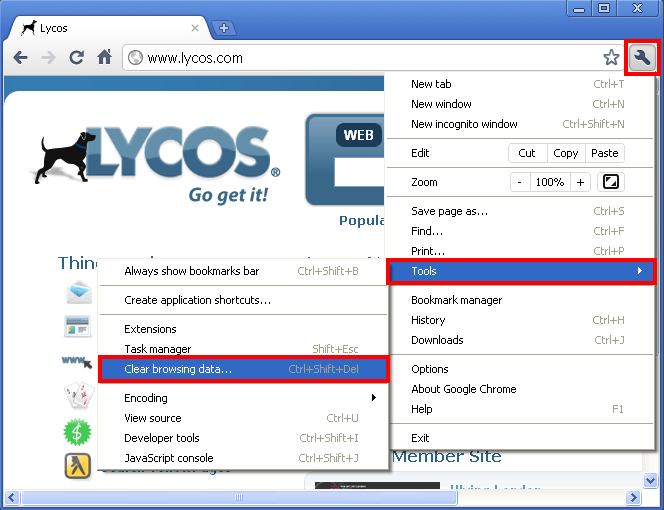Open Developer tools
Screen dimensions: 664x510
(243, 438)
